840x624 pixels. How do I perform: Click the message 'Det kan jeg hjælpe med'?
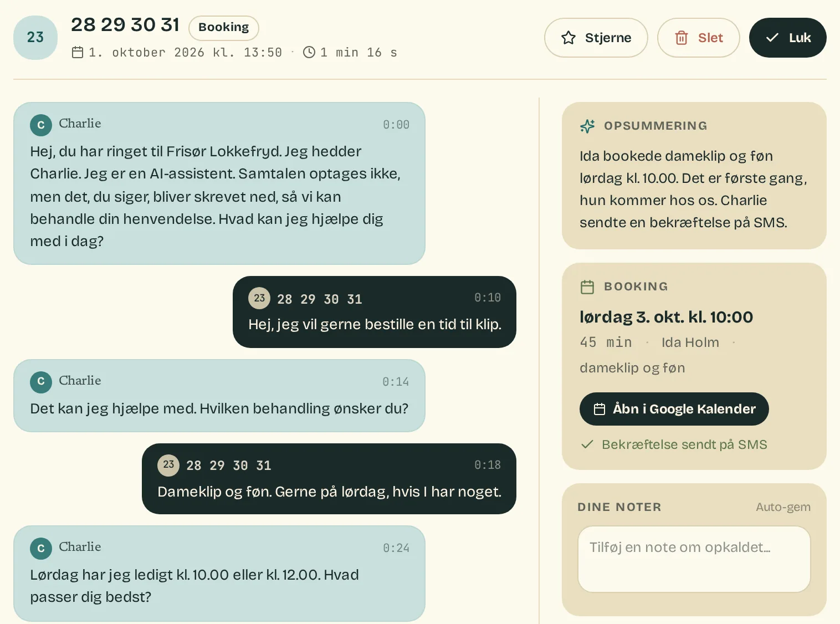pyautogui.click(x=219, y=408)
